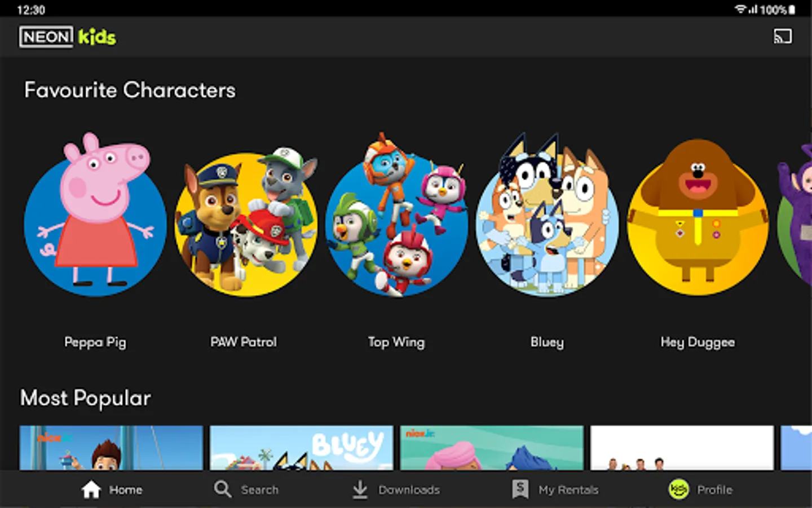Click the "Peppa Pig" label

pos(95,342)
